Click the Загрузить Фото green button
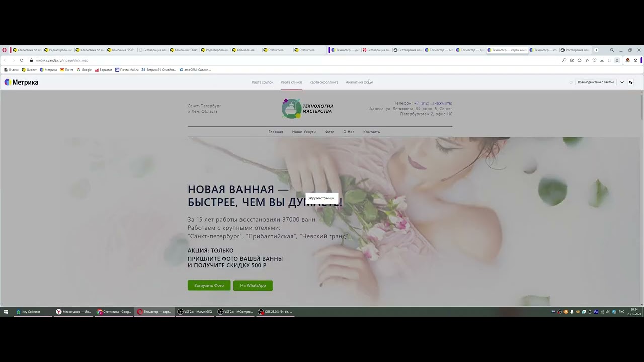This screenshot has width=644, height=362. point(209,285)
